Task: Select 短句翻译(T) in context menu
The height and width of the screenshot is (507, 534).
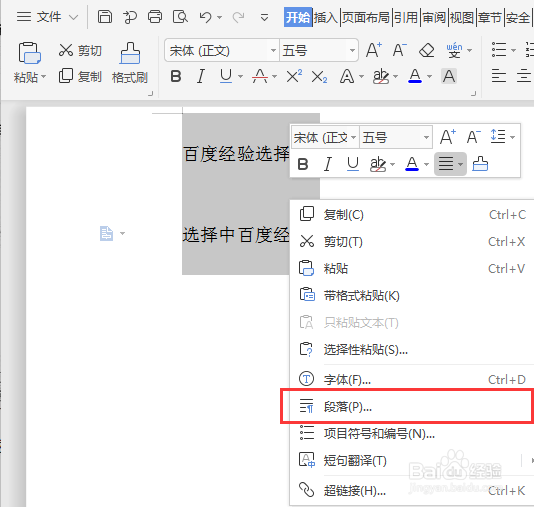Action: 412,461
